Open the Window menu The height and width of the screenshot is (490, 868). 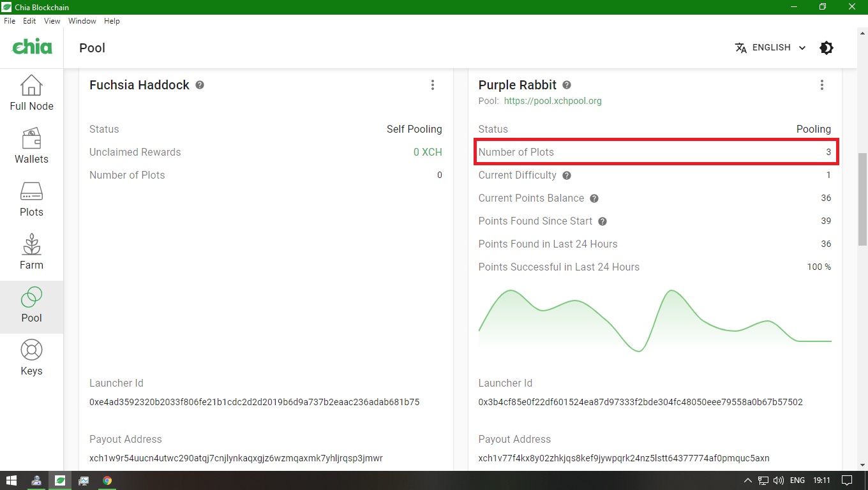point(82,21)
